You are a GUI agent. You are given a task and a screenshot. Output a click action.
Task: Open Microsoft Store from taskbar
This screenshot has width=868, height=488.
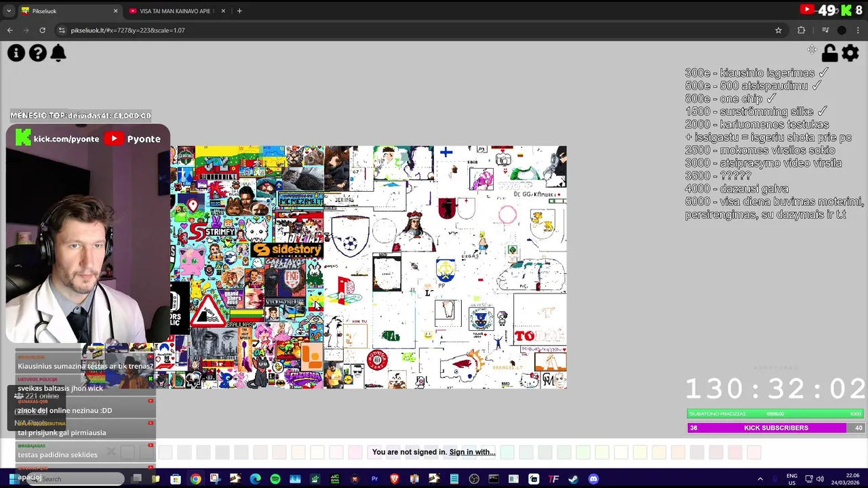(x=175, y=479)
